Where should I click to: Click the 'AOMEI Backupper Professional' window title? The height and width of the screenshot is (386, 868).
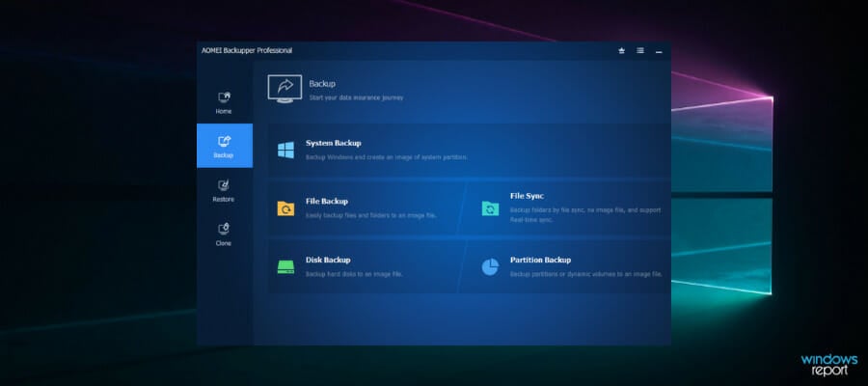[x=247, y=50]
